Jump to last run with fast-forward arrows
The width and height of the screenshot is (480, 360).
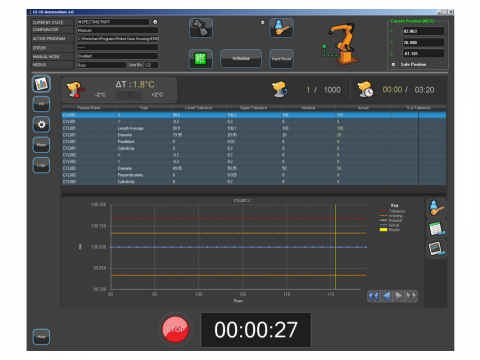pyautogui.click(x=411, y=296)
